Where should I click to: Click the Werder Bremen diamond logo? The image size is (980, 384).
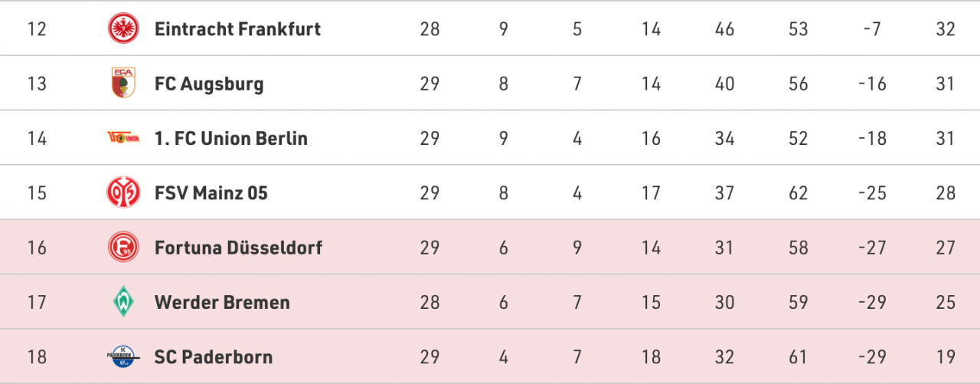pos(122,302)
